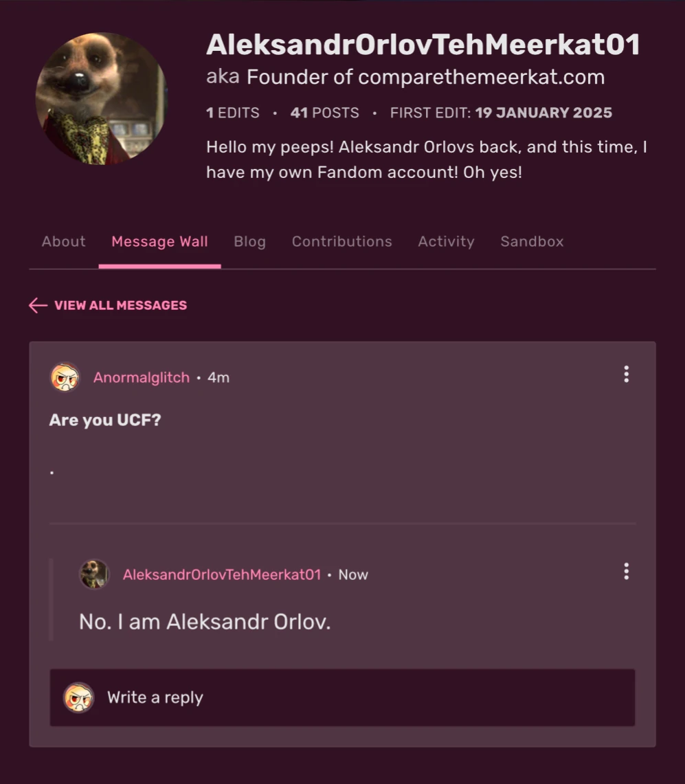Click the 1 Edits counter
Image resolution: width=685 pixels, height=784 pixels.
click(233, 113)
